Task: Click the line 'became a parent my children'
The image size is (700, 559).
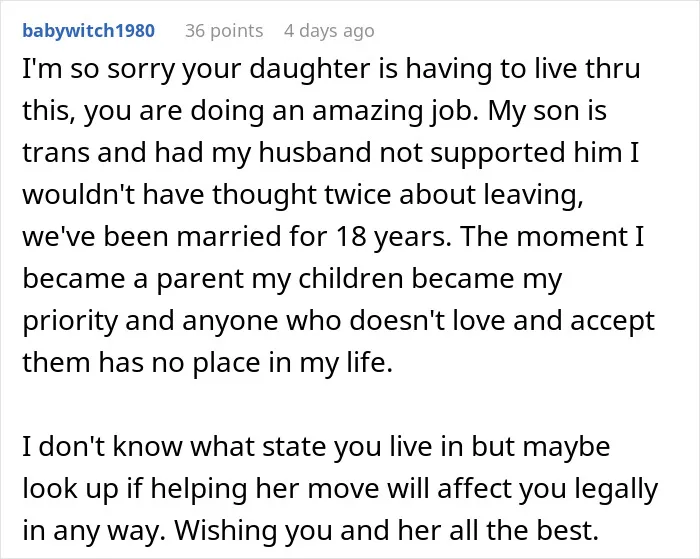Action: point(292,278)
